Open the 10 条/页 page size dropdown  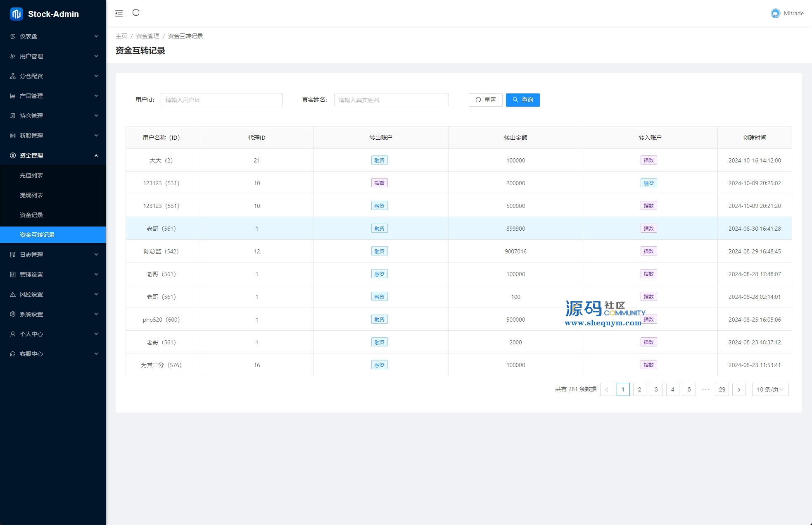pyautogui.click(x=770, y=389)
